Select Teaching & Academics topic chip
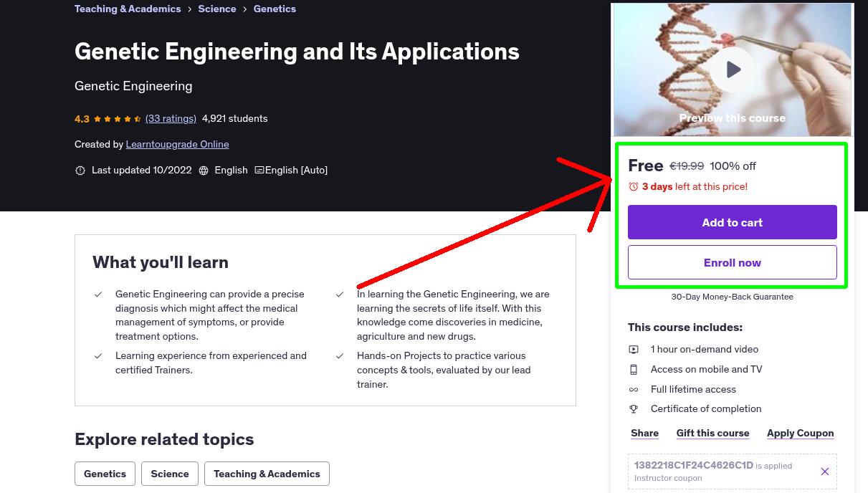Viewport: 868px width, 493px height. coord(267,474)
